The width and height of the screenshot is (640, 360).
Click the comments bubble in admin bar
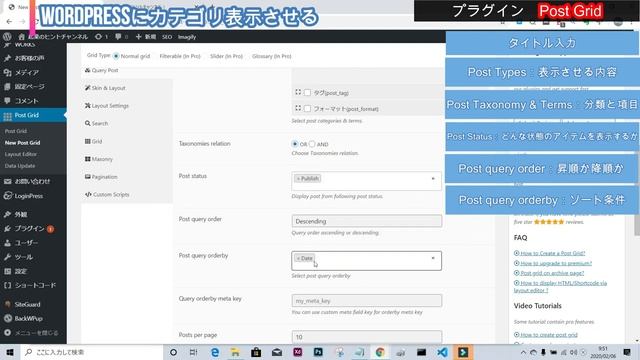pyautogui.click(x=121, y=37)
